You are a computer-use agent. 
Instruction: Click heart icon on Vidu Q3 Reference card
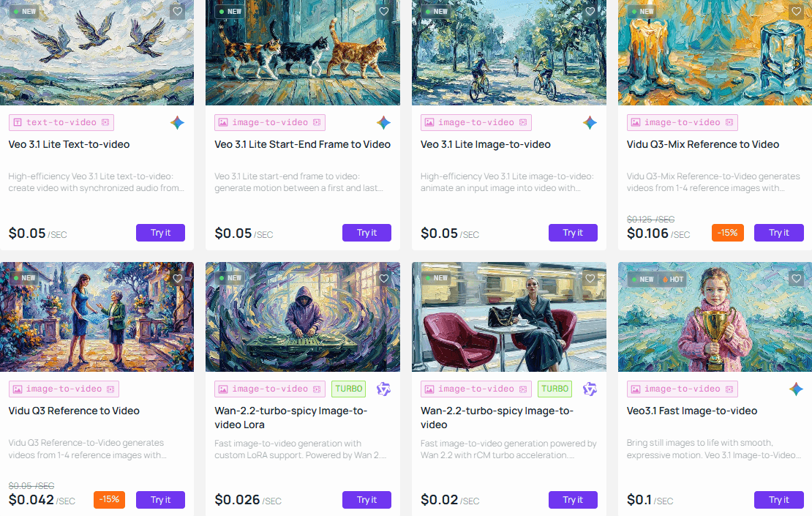(x=177, y=278)
